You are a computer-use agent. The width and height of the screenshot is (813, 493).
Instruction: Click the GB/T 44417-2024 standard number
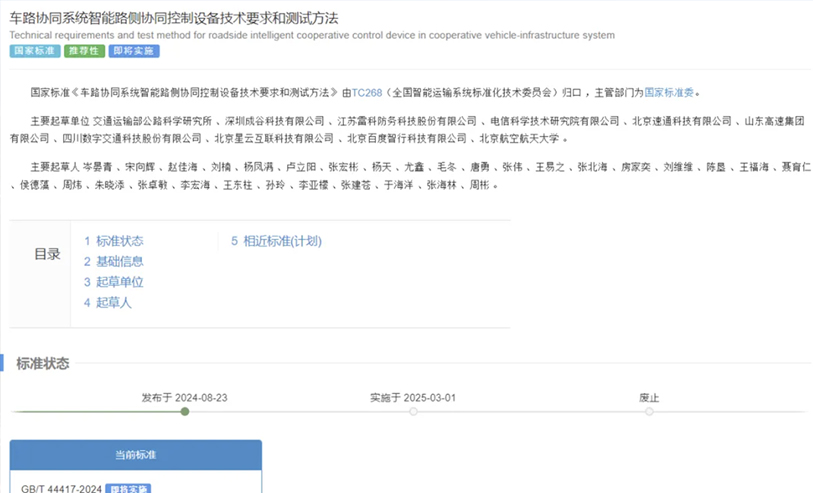pyautogui.click(x=61, y=489)
